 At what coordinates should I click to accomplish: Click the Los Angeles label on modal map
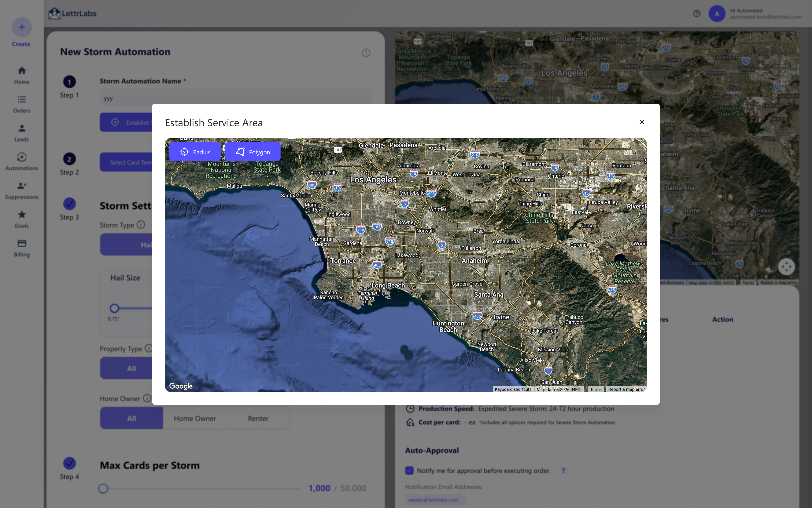[x=373, y=180]
